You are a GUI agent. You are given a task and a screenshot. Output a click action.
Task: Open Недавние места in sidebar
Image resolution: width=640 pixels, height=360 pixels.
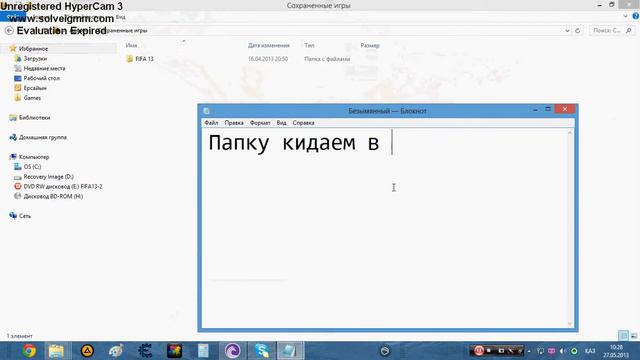pos(44,68)
